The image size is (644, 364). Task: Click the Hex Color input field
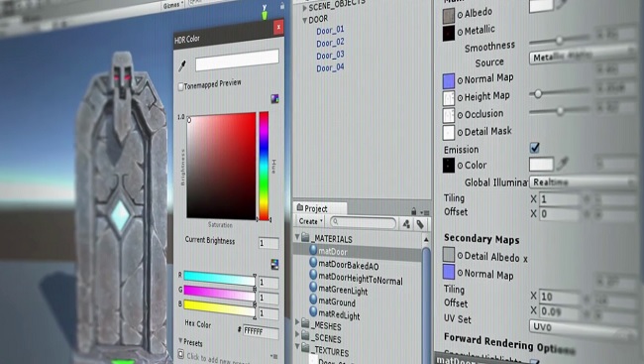tap(261, 331)
